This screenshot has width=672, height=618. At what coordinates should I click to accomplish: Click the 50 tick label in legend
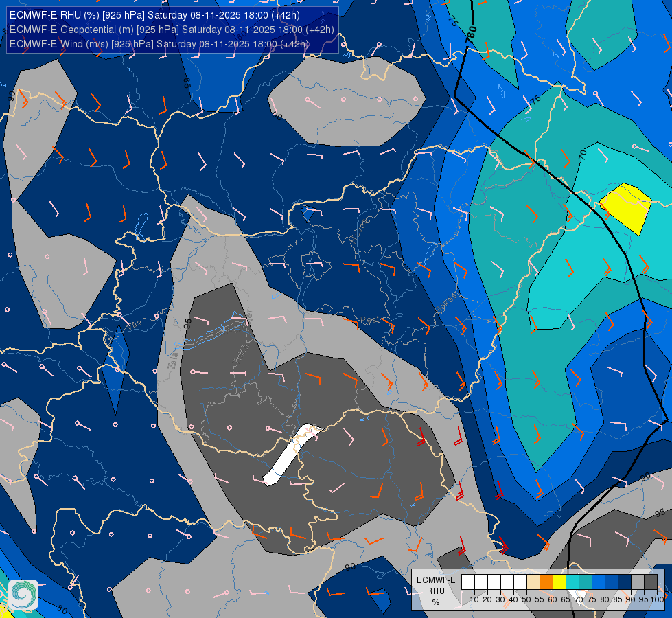click(x=526, y=599)
